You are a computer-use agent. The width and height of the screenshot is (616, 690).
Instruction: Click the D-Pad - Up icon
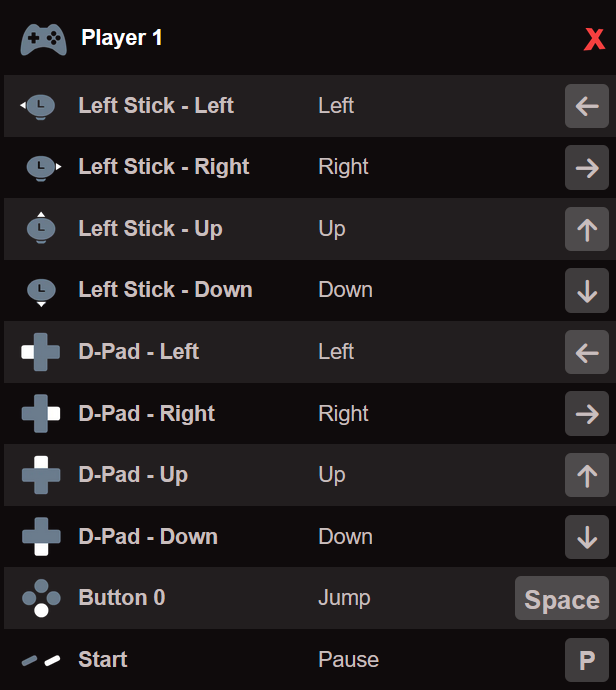pos(41,475)
